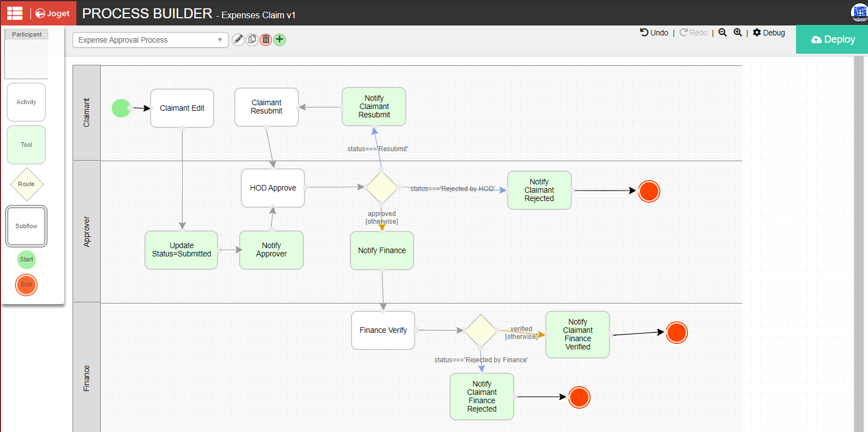Open the Joget apps grid menu
The image size is (868, 432).
(x=15, y=13)
